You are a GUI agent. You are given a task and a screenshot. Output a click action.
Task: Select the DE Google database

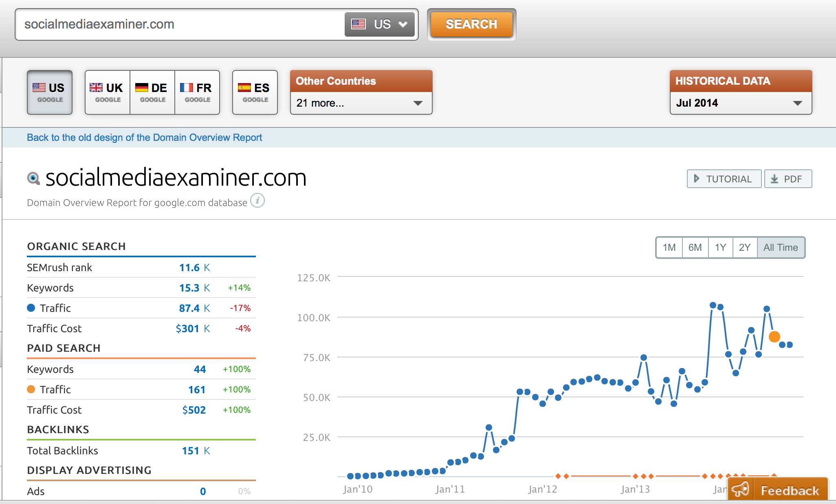(x=152, y=92)
